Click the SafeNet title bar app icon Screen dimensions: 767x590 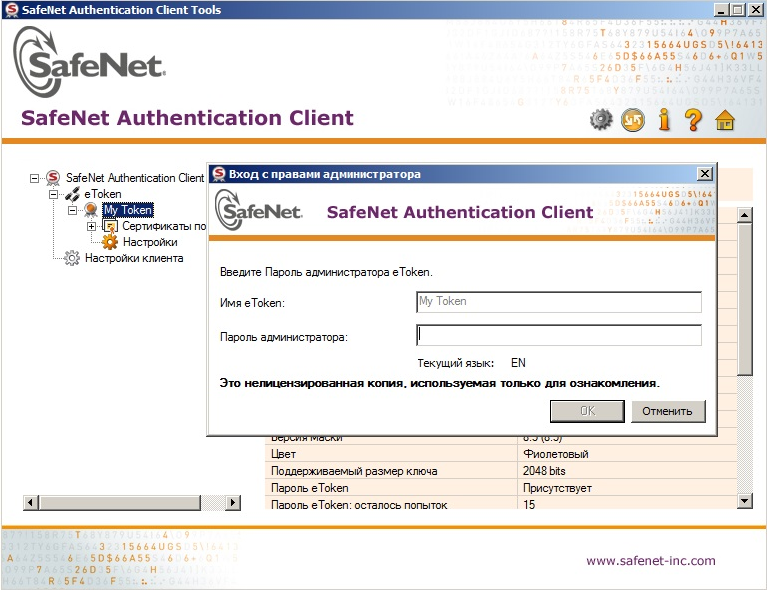(11, 10)
